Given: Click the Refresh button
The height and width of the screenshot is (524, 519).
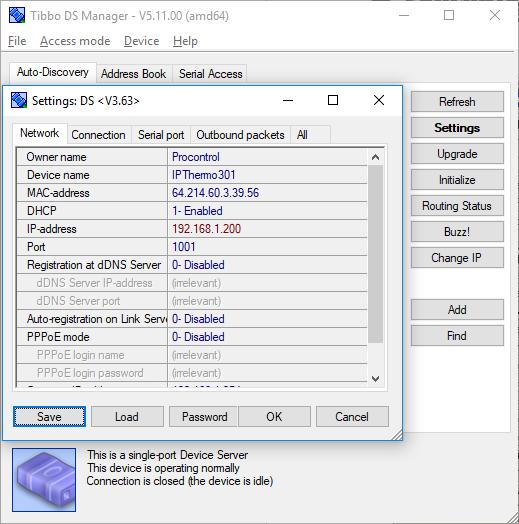Looking at the screenshot, I should [457, 102].
